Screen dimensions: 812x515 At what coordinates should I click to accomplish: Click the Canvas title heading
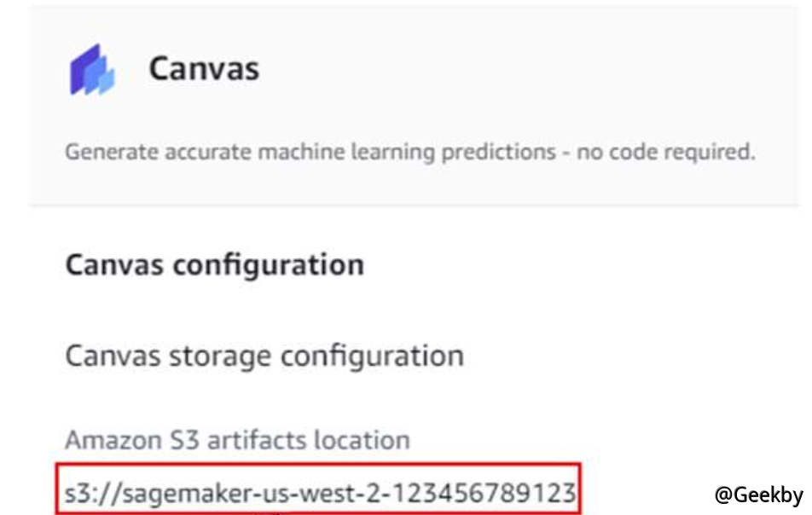click(204, 69)
